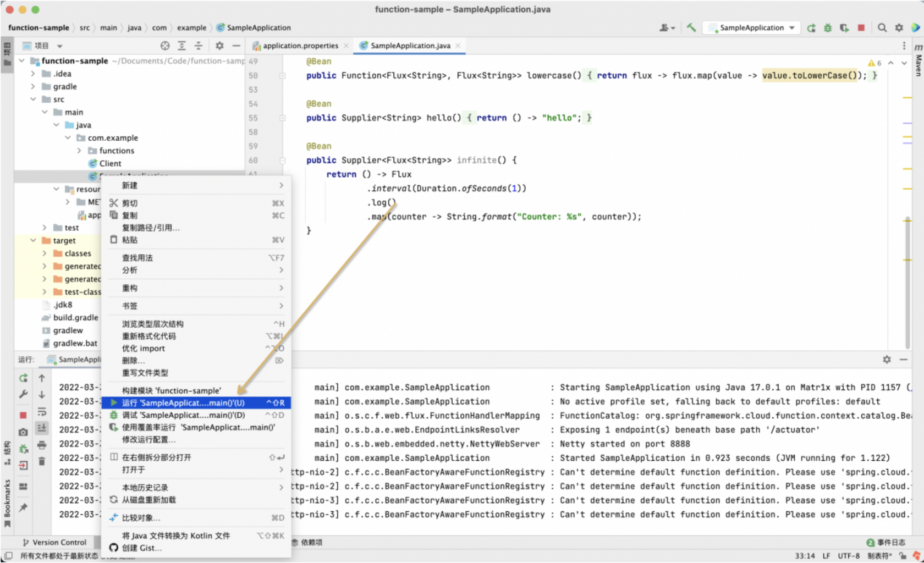The image size is (924, 563).
Task: Click the print icon in Run console toolbar
Action: point(42,445)
